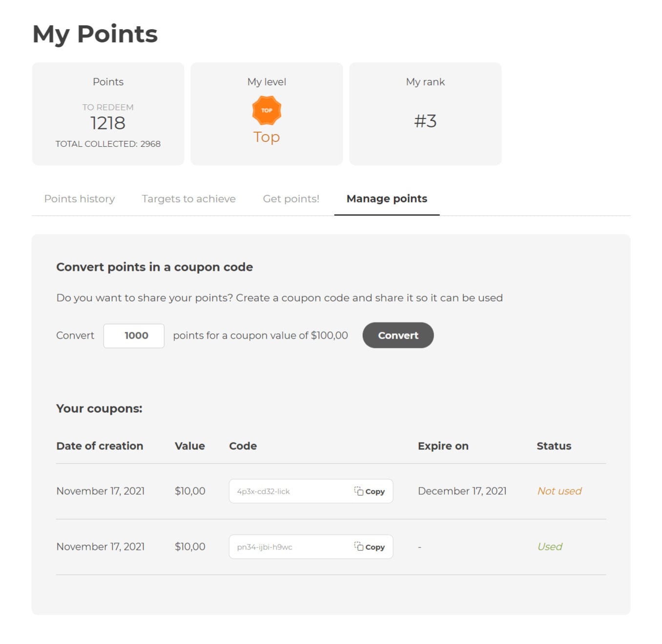
Task: Click the Status column header
Action: 554,446
